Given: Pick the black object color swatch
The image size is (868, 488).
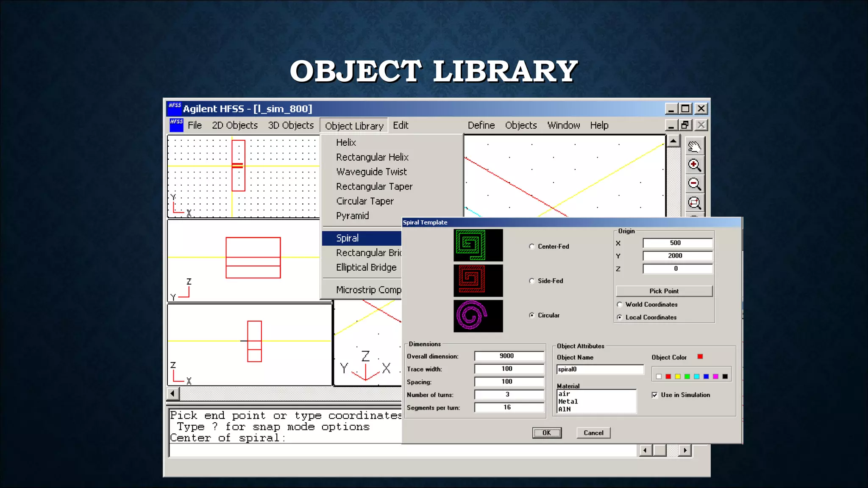Looking at the screenshot, I should 725,377.
